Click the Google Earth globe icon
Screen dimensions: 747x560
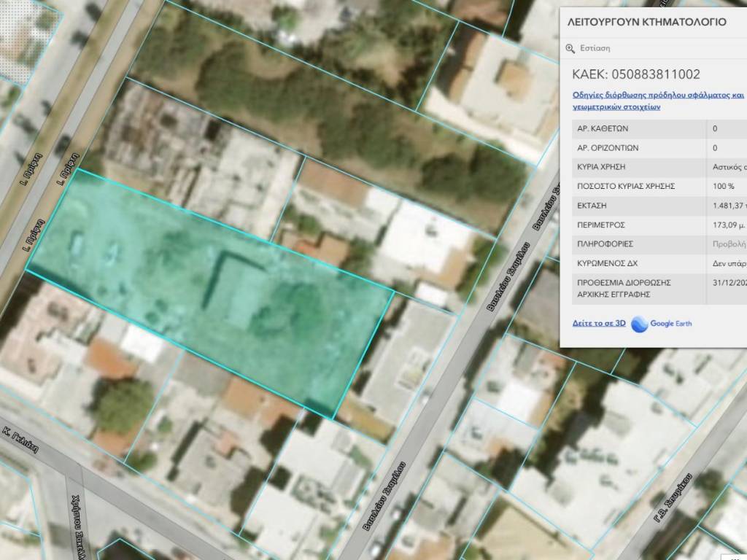(x=639, y=324)
